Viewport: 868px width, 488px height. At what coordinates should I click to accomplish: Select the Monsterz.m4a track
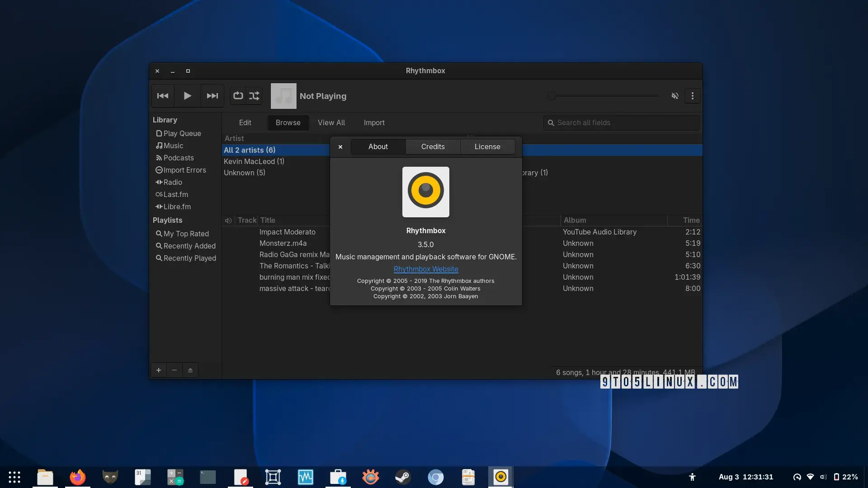click(283, 243)
